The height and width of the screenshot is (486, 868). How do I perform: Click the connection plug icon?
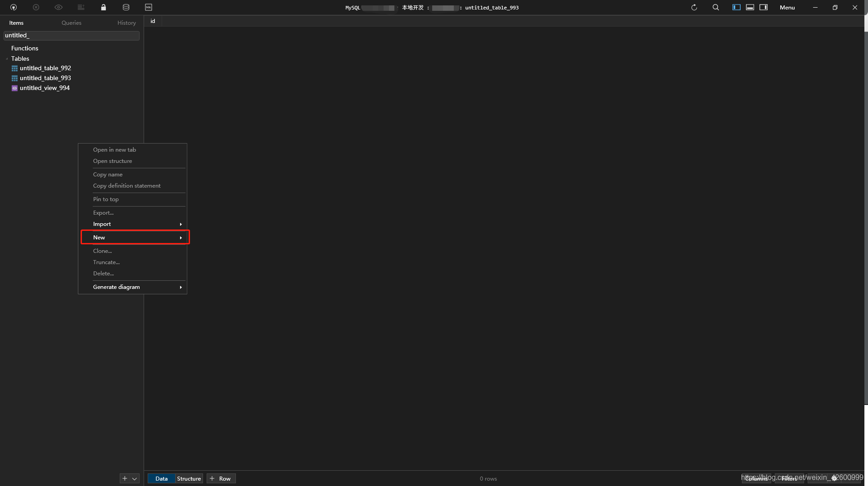click(x=14, y=7)
